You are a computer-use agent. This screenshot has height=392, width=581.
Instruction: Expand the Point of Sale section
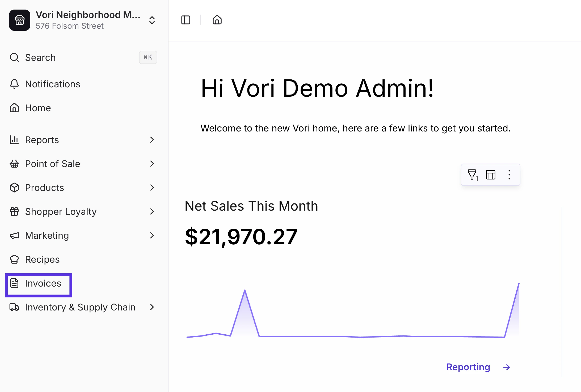[x=152, y=164]
